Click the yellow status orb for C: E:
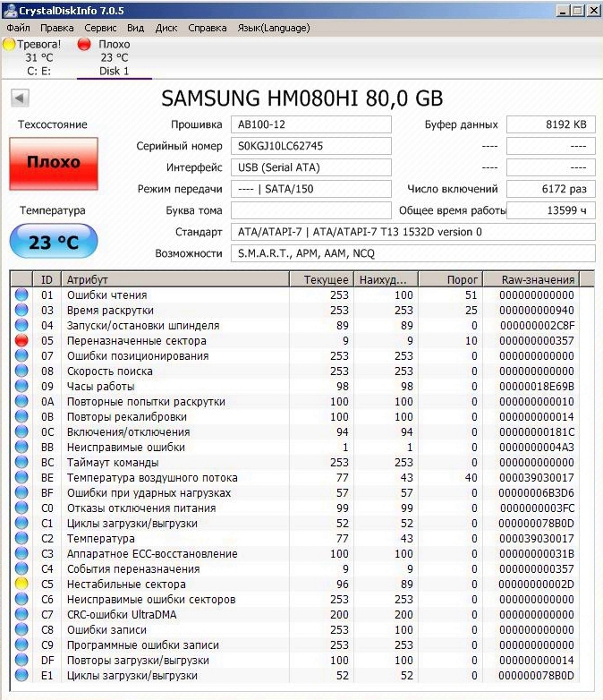Screen dimensions: 603x700 click(x=9, y=44)
